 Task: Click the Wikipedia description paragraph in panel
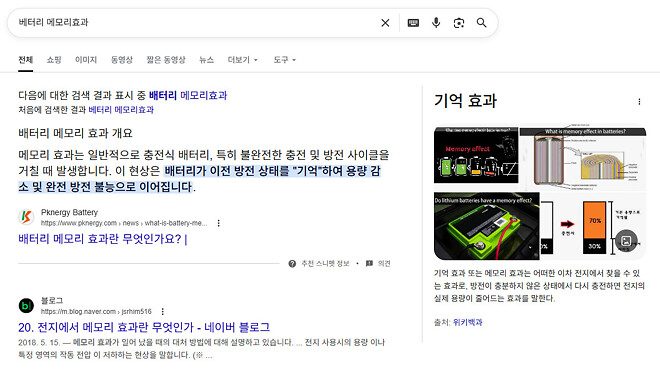[x=539, y=286]
